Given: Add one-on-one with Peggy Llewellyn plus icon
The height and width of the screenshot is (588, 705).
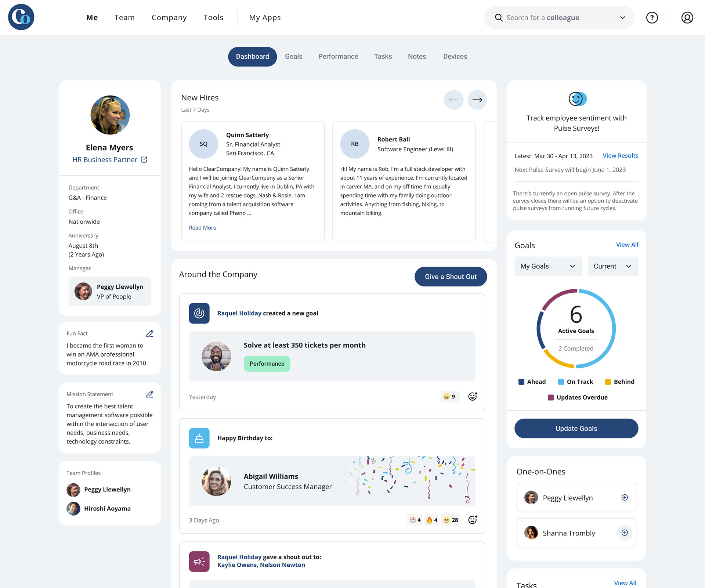Looking at the screenshot, I should pyautogui.click(x=625, y=498).
